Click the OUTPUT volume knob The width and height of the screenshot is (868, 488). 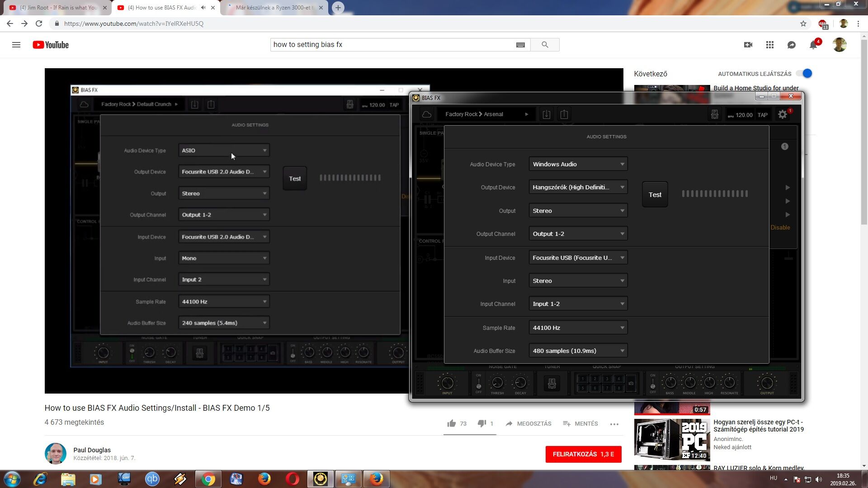coord(767,383)
